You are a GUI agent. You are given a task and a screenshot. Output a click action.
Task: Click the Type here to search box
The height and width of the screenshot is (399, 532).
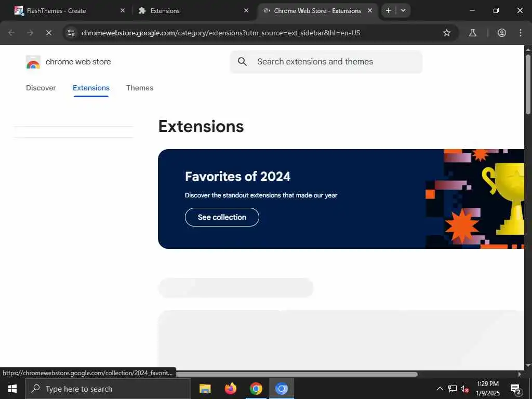108,389
